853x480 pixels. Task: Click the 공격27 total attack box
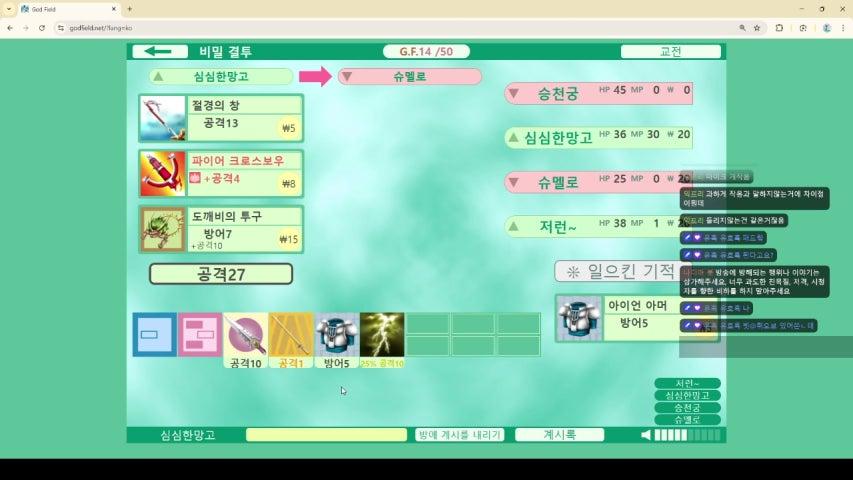[221, 274]
